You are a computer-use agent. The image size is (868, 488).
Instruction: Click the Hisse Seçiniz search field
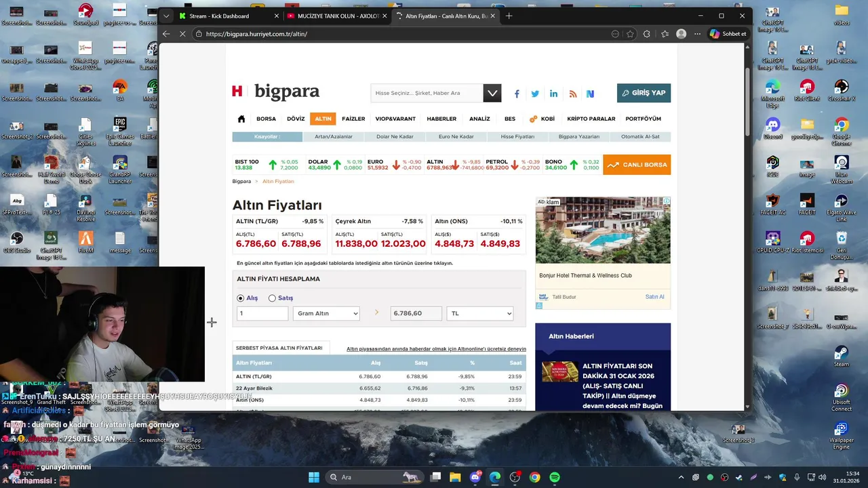click(x=427, y=93)
